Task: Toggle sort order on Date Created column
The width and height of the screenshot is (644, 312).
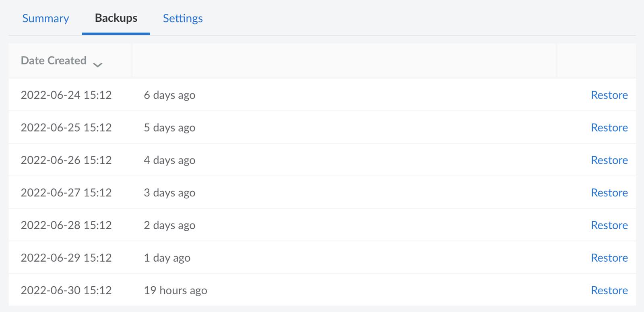Action: (x=99, y=64)
